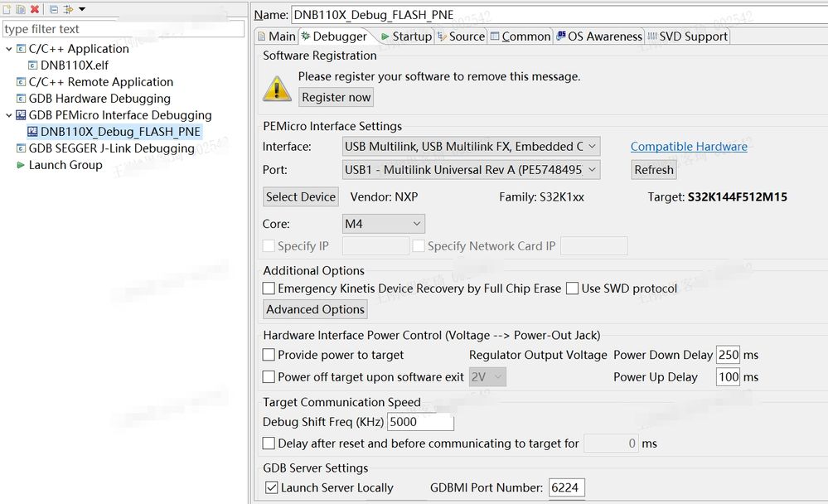Click the Family: S32K1xx text
The image size is (828, 504).
(x=541, y=197)
